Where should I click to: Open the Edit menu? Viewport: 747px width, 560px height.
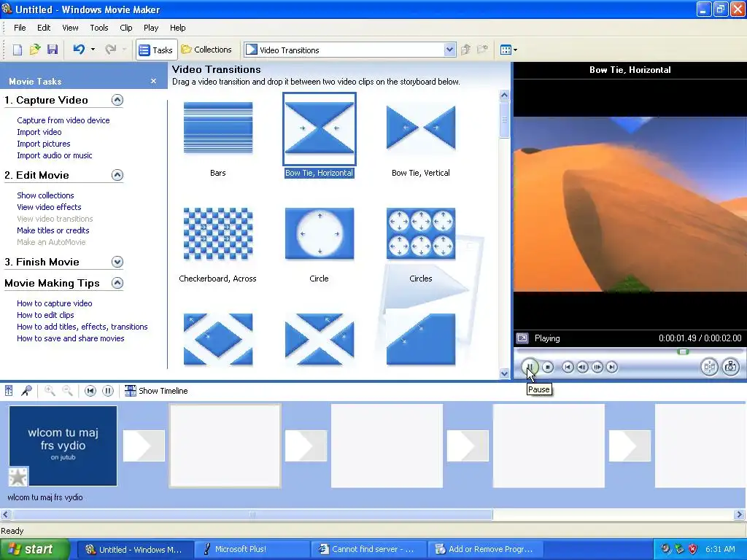(x=44, y=28)
